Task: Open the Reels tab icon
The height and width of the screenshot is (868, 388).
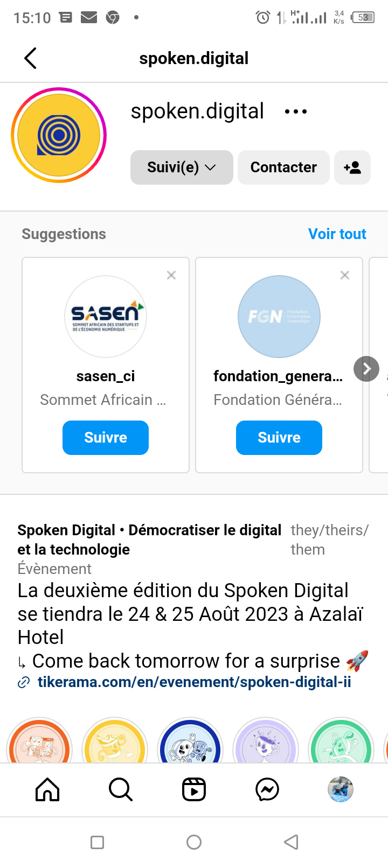Action: click(x=194, y=790)
